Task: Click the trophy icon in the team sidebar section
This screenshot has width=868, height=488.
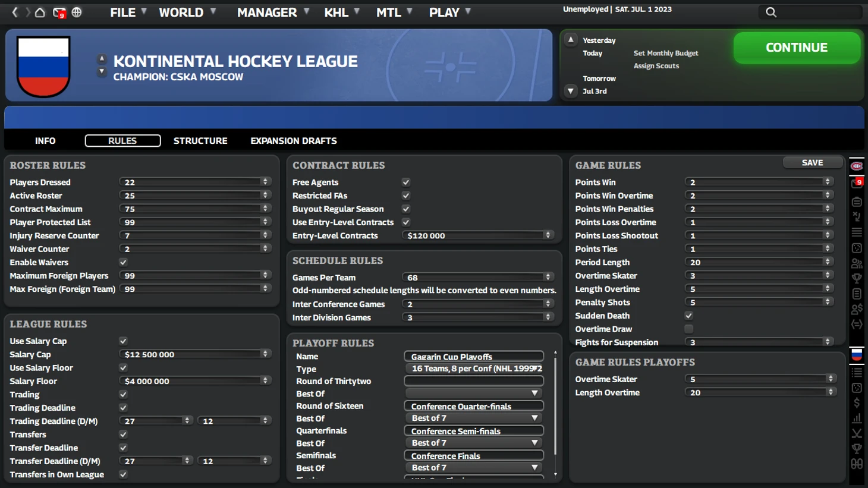Action: tap(857, 278)
